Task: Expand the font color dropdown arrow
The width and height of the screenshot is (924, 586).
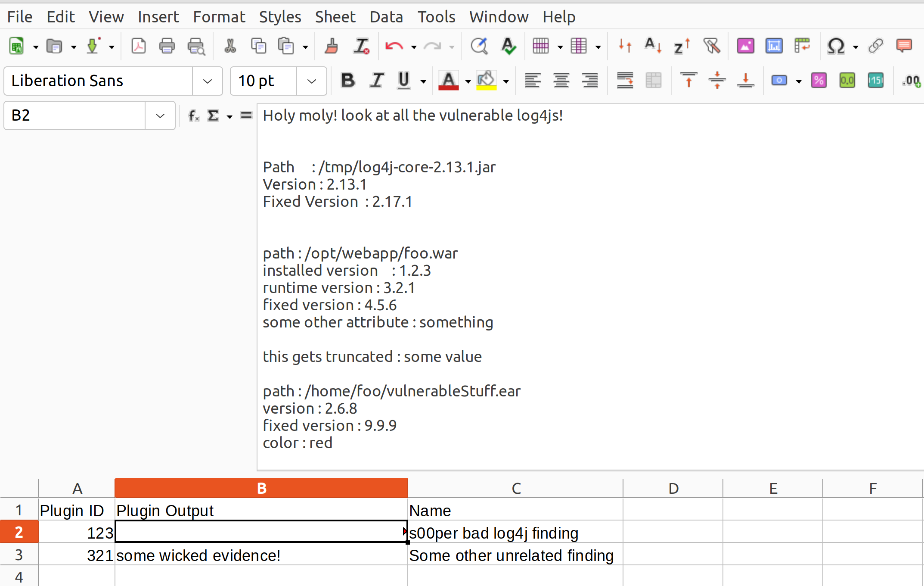Action: coord(468,81)
